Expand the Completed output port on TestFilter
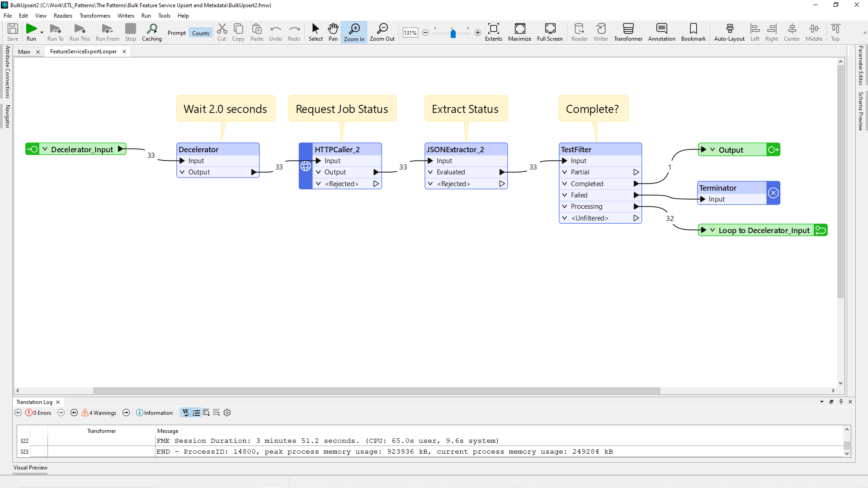 pyautogui.click(x=565, y=183)
